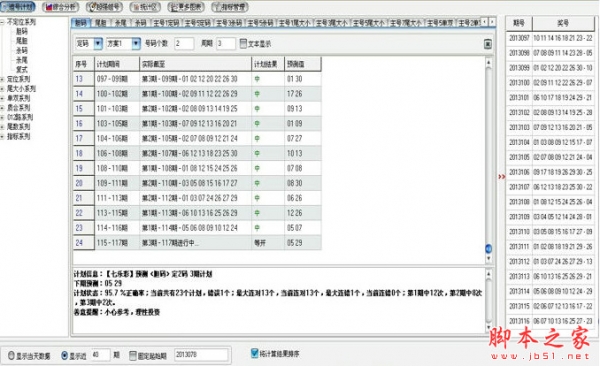600x366 pixels.
Task: Switch to the 尾胆 tab
Action: [101, 23]
